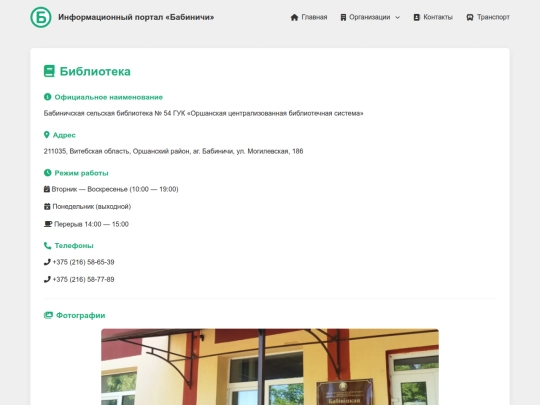Click the Режим работы subheading

[x=81, y=173]
